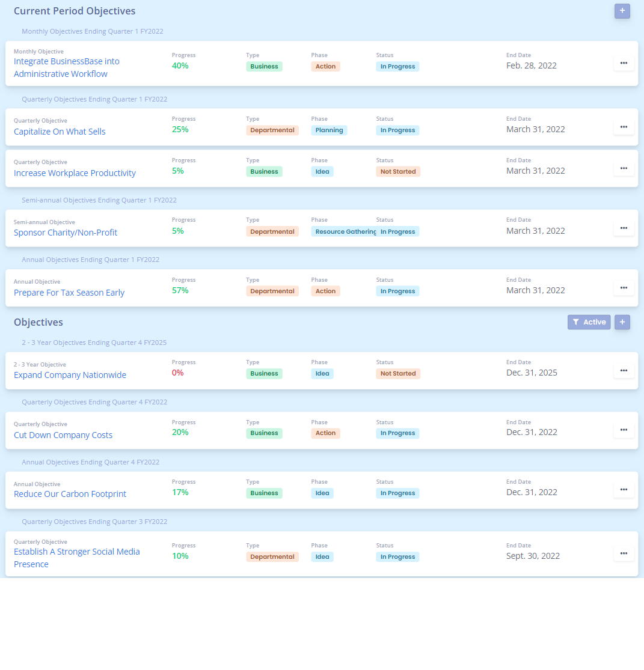Open Prepare For Tax Season Early objective
644x670 pixels.
click(69, 293)
